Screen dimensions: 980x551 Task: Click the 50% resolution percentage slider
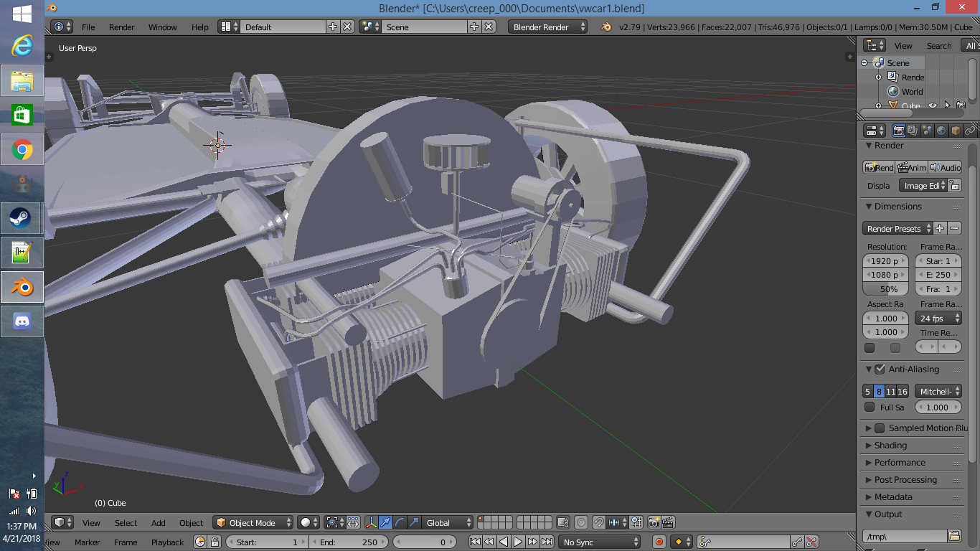click(x=886, y=289)
